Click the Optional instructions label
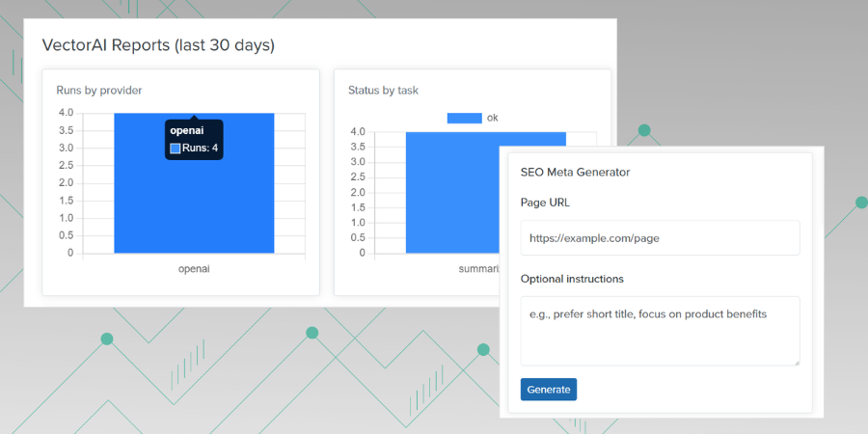Viewport: 868px width, 434px height. pos(572,279)
